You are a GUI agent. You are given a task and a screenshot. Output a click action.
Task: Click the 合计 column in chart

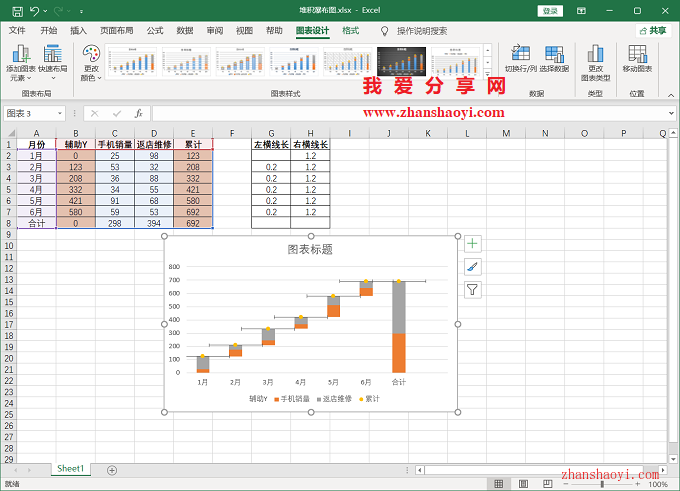click(x=399, y=327)
